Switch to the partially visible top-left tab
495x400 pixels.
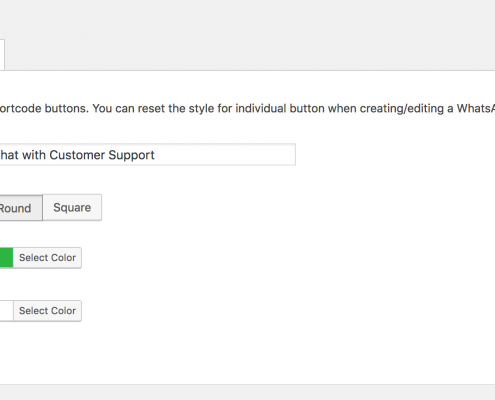click(x=2, y=55)
